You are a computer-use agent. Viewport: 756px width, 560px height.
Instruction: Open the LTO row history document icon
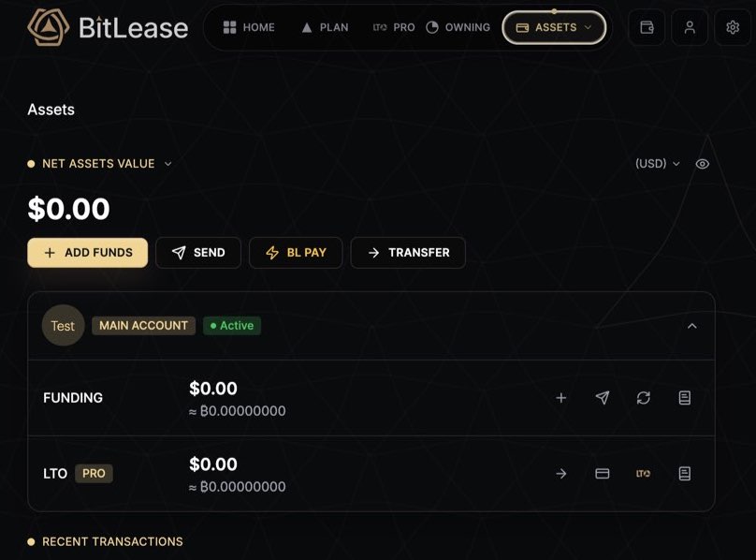point(685,474)
